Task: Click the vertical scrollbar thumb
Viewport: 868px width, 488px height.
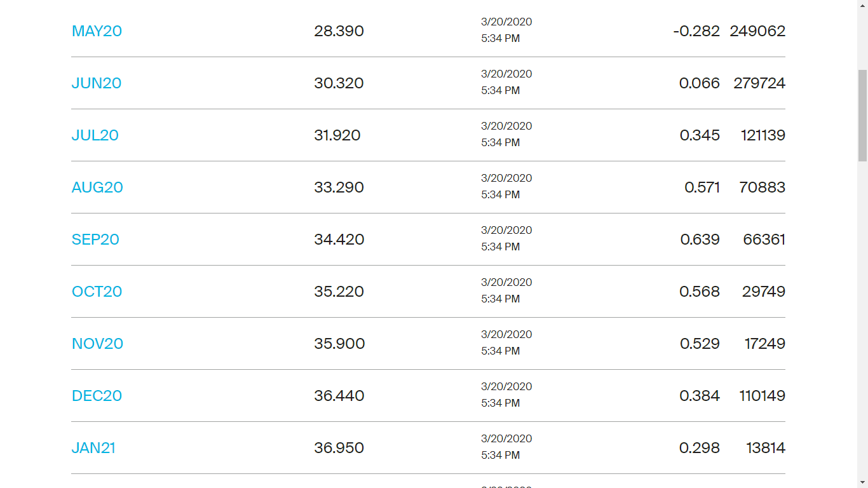Action: point(862,114)
